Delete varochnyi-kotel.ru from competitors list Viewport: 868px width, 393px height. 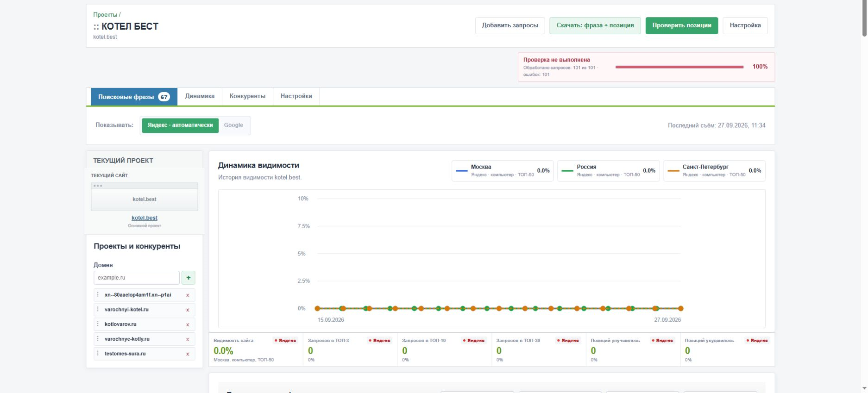tap(188, 310)
